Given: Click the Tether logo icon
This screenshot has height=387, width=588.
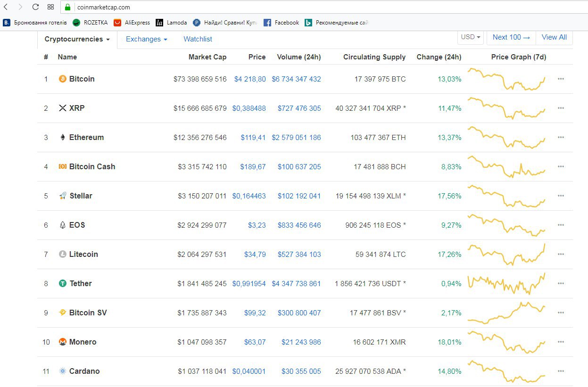Looking at the screenshot, I should 62,283.
